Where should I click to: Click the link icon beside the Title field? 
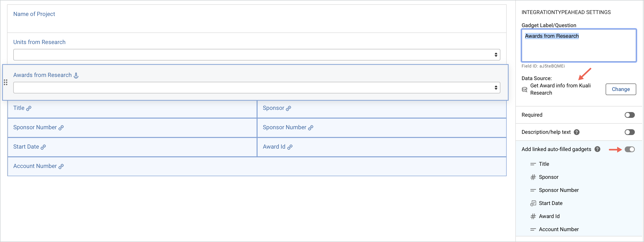[29, 108]
